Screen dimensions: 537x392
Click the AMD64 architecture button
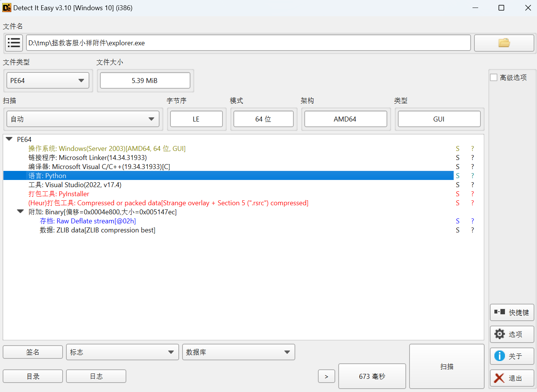tap(346, 119)
